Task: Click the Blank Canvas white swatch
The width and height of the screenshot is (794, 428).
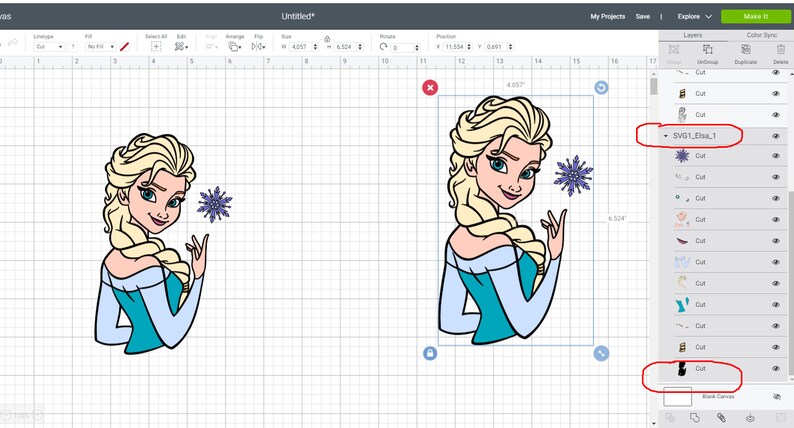Action: point(678,397)
